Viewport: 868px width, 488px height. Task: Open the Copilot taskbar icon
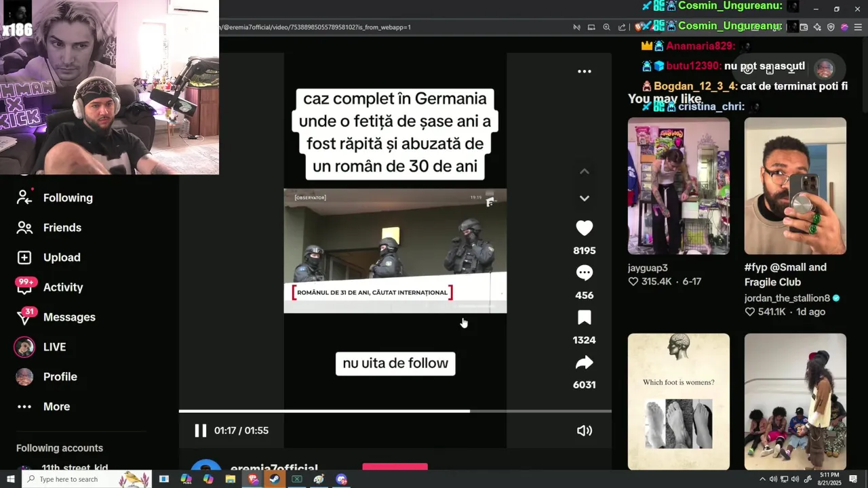[x=208, y=479]
